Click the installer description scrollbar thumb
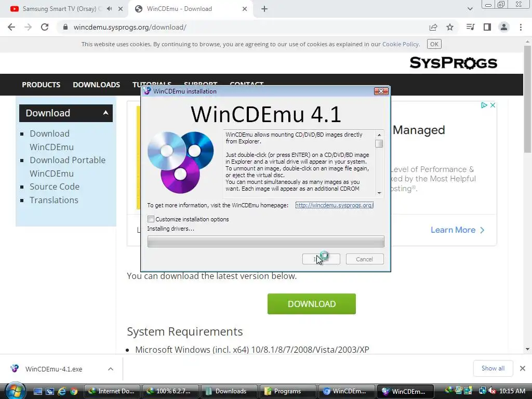The width and height of the screenshot is (532, 399). click(x=379, y=144)
